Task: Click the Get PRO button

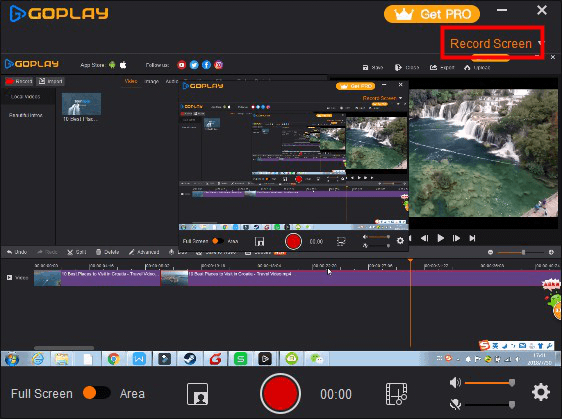Action: click(x=432, y=14)
